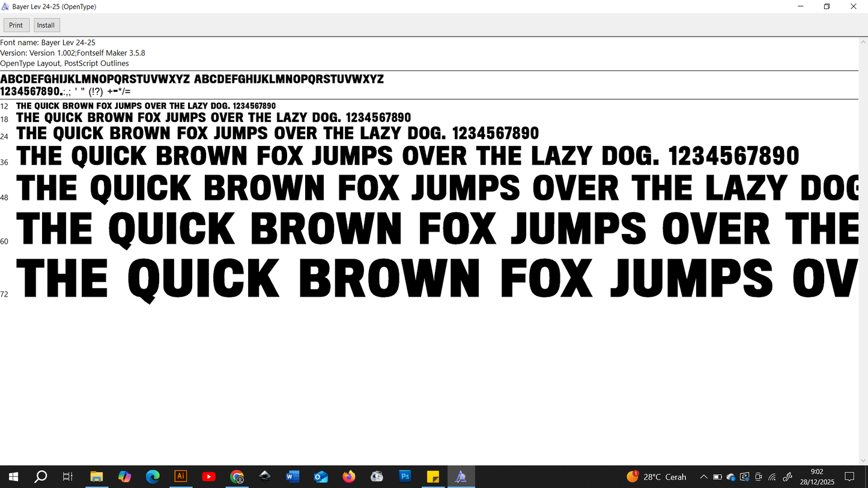
Task: Open Microsoft Word from the taskbar
Action: click(x=293, y=476)
